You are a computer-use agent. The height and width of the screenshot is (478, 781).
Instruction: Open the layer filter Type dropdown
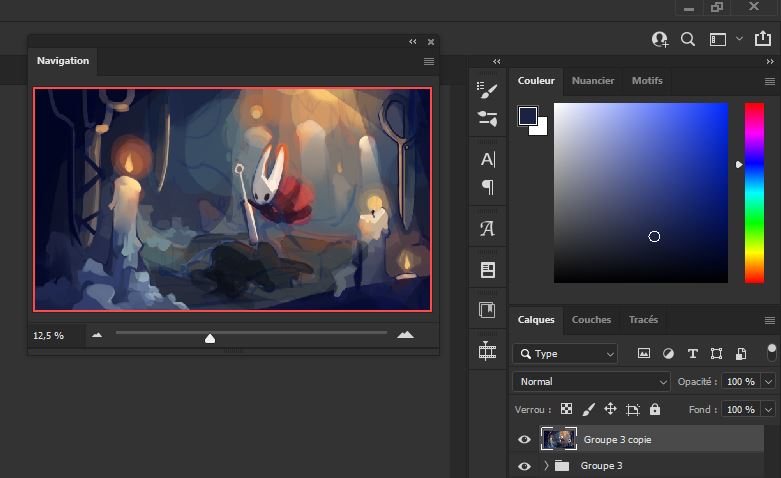pyautogui.click(x=565, y=354)
